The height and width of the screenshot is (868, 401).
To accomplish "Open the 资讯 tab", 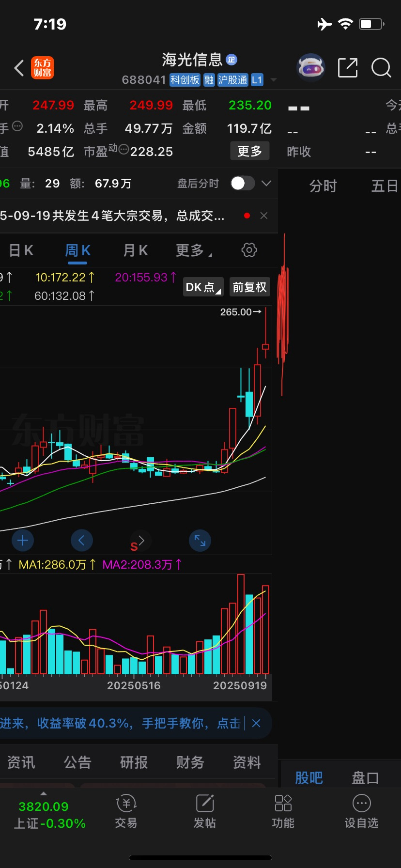I will click(21, 762).
